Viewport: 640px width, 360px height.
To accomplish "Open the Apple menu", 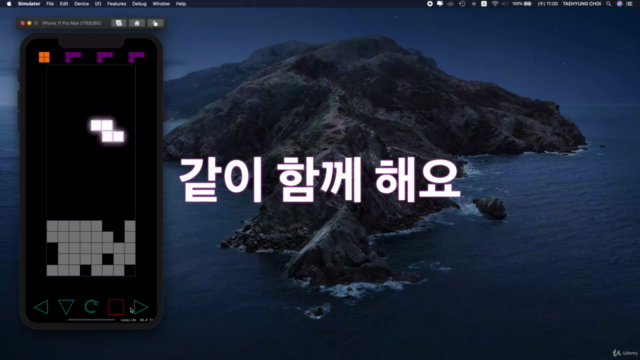I will pos(9,4).
